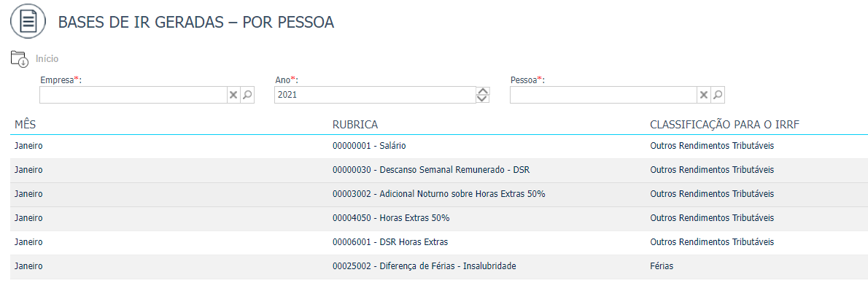Focus the Ano field showing 2021
The height and width of the screenshot is (283, 868).
[375, 95]
